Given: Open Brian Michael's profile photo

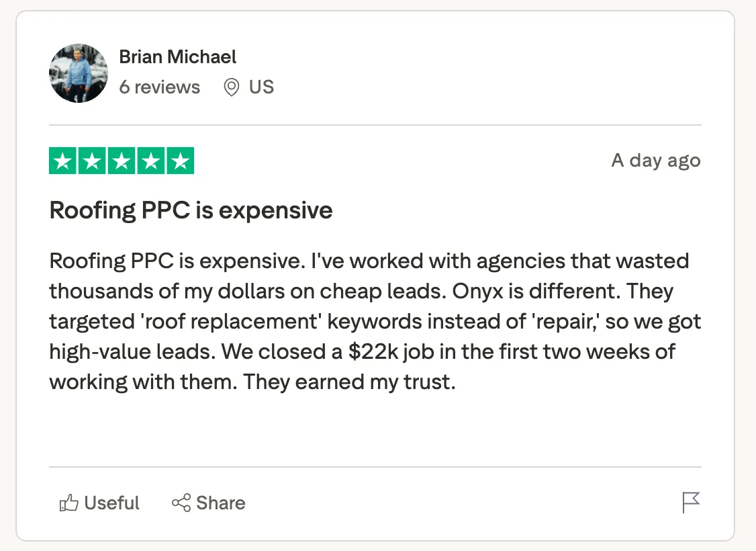Looking at the screenshot, I should [79, 73].
